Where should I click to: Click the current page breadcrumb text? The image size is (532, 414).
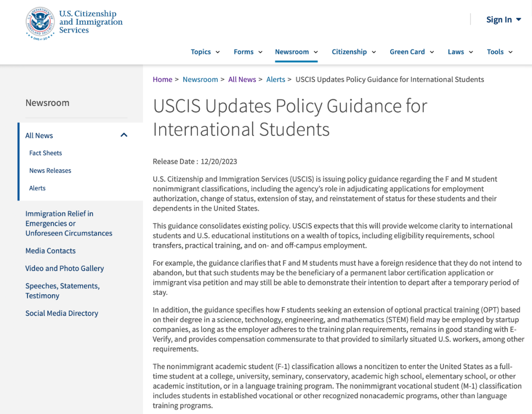(x=390, y=79)
